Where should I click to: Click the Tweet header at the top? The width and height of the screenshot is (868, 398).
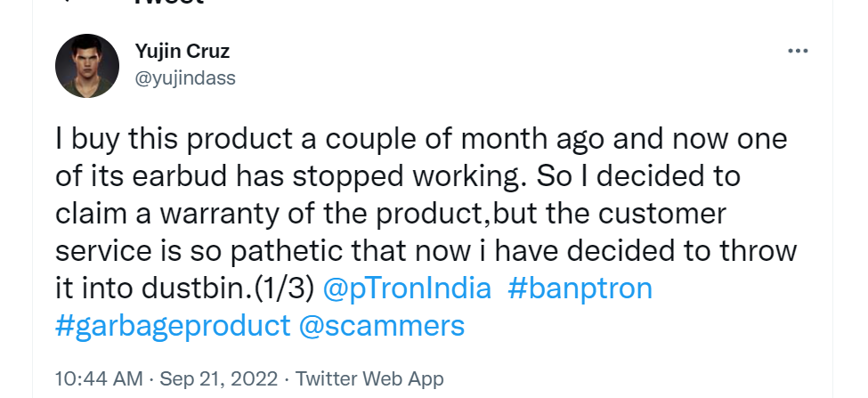(x=167, y=3)
